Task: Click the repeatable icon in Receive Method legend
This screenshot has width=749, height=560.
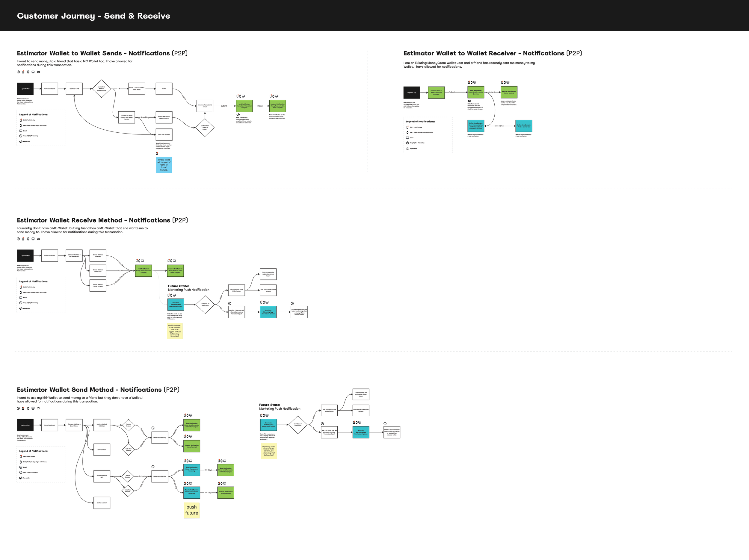Action: click(x=21, y=308)
